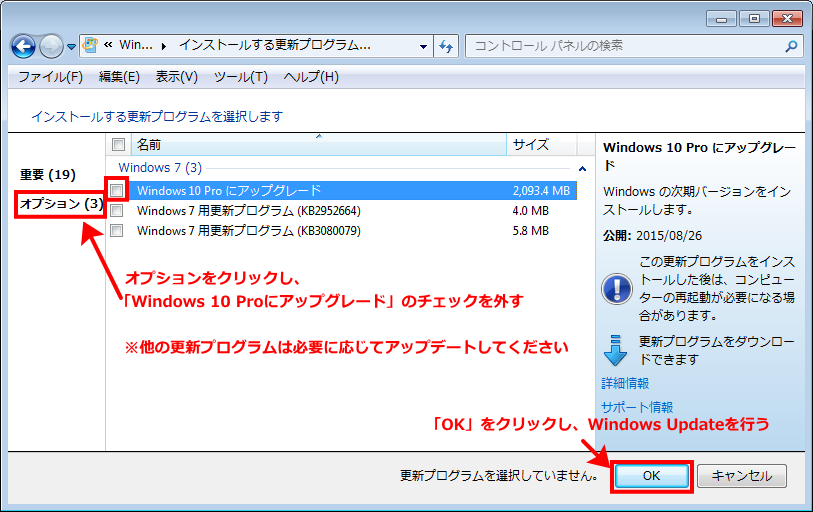This screenshot has width=813, height=512.
Task: Click the 公開: 2015/08/26 date text
Action: (x=652, y=236)
